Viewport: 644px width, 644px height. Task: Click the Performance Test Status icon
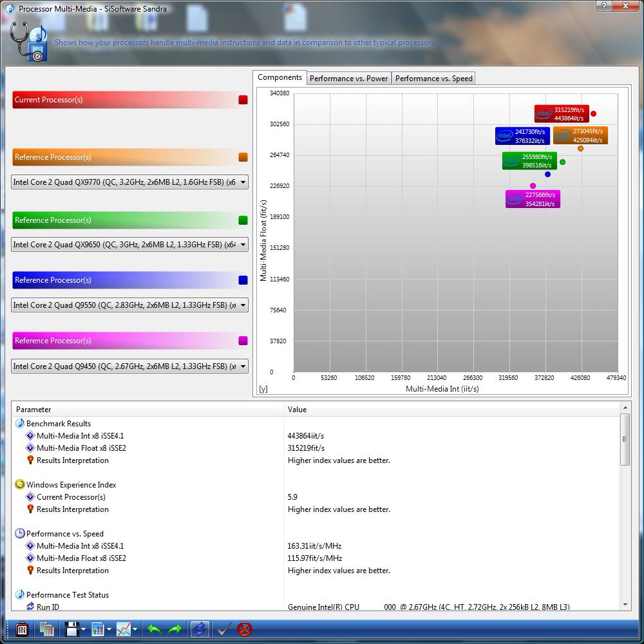coord(20,594)
